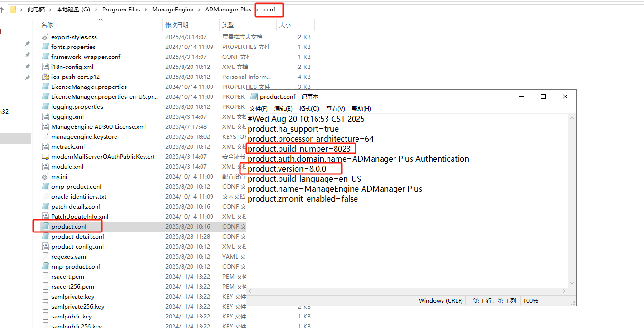Click the 100% zoom status entry

530,300
